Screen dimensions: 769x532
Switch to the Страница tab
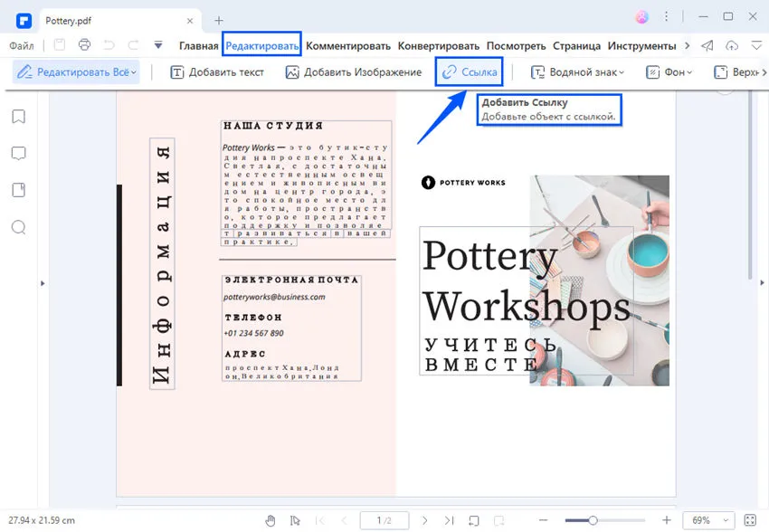click(x=577, y=46)
